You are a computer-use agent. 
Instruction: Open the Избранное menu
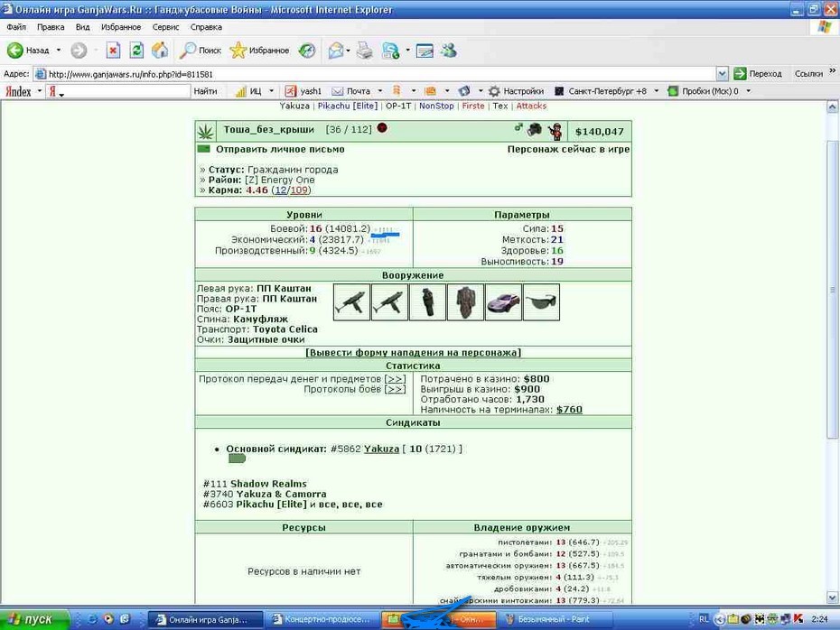pos(121,27)
